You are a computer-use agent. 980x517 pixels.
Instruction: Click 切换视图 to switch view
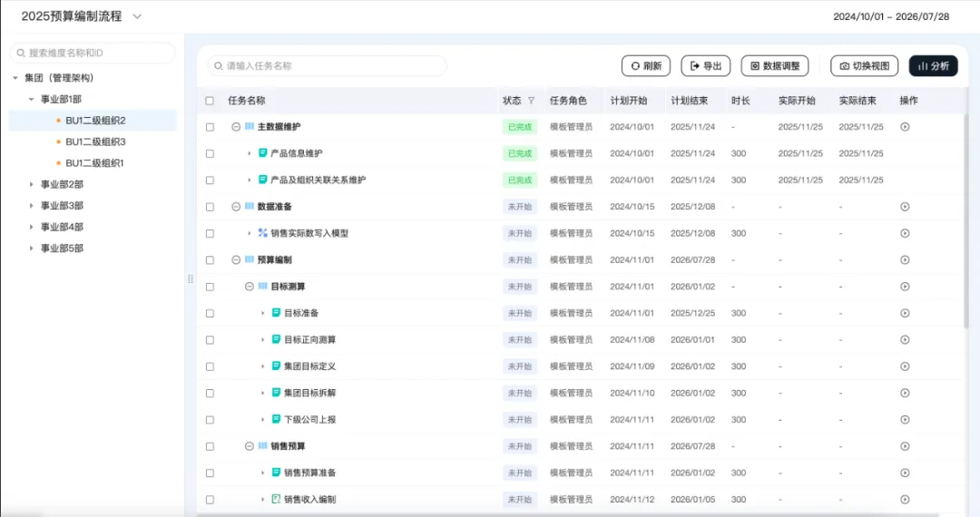pos(865,65)
